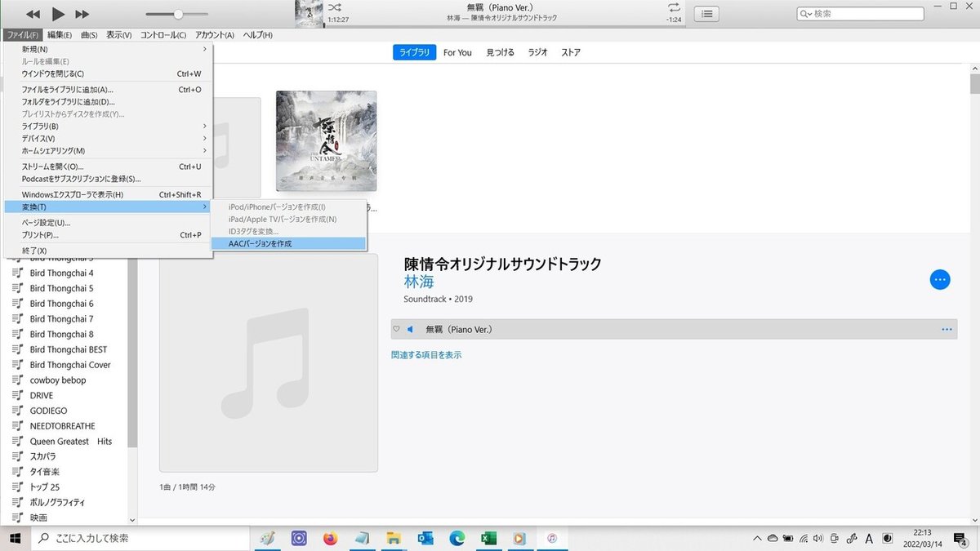The width and height of the screenshot is (980, 551).
Task: Open track row more-options ellipsis
Action: (x=947, y=330)
